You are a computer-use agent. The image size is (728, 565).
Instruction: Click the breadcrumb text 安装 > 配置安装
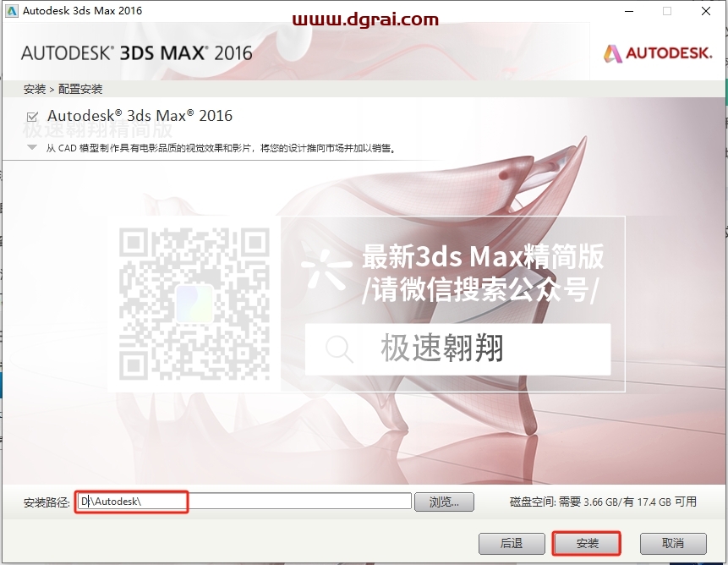click(63, 89)
